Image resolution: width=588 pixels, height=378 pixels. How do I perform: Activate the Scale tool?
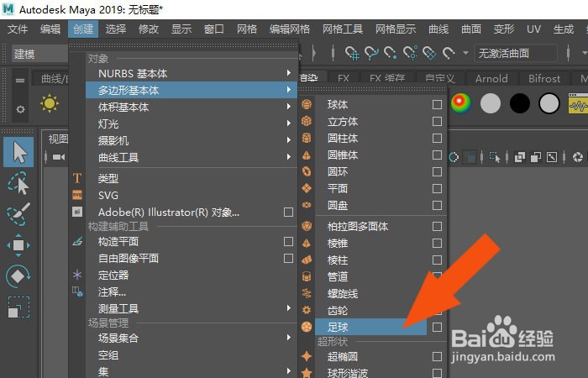[18, 307]
